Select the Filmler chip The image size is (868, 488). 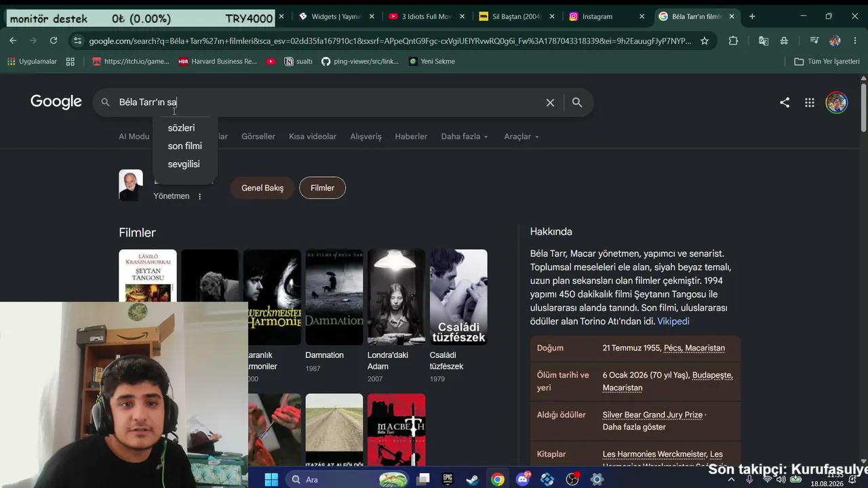point(322,188)
